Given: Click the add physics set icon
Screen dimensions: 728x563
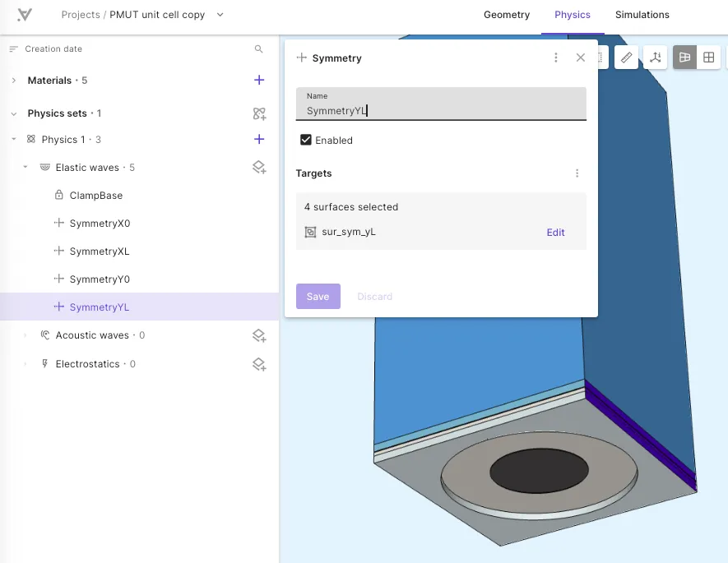Looking at the screenshot, I should coord(259,113).
